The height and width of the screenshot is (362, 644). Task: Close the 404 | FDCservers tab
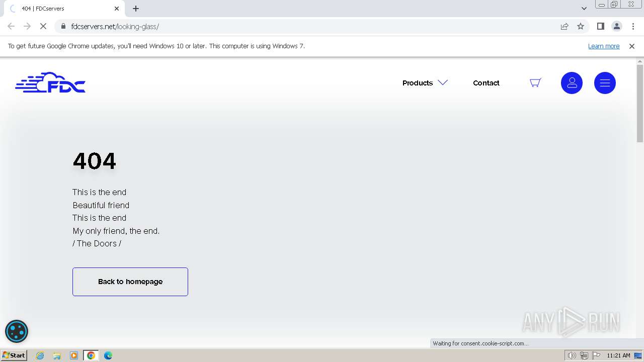(x=117, y=9)
